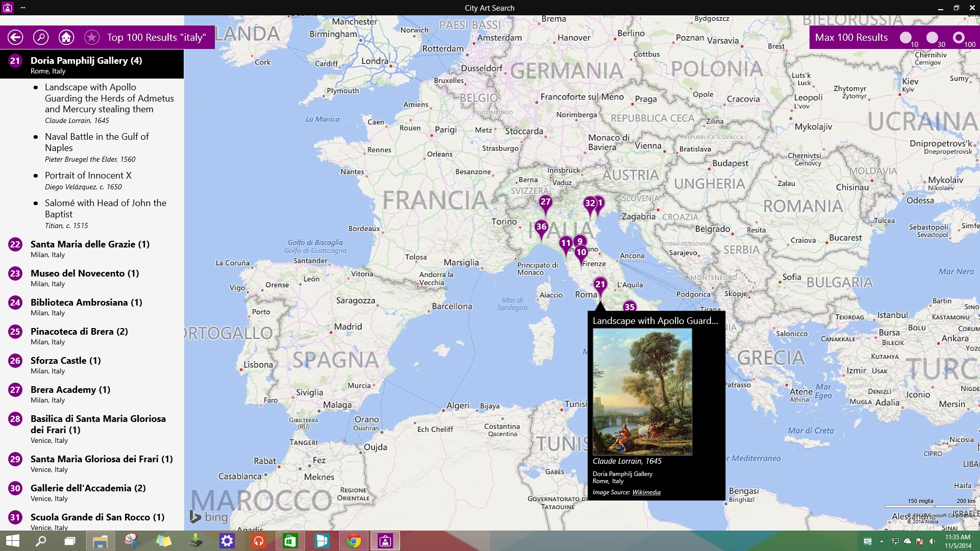The width and height of the screenshot is (980, 551).
Task: Open Claude Lorrain painting thumbnail in popup
Action: pyautogui.click(x=642, y=392)
